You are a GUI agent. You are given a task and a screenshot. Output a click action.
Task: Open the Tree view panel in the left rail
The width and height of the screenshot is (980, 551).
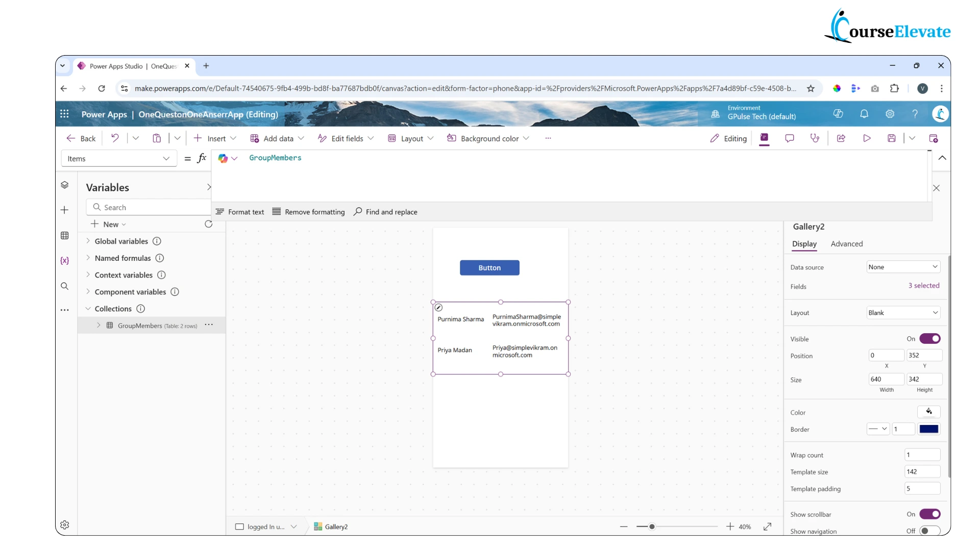pyautogui.click(x=65, y=185)
